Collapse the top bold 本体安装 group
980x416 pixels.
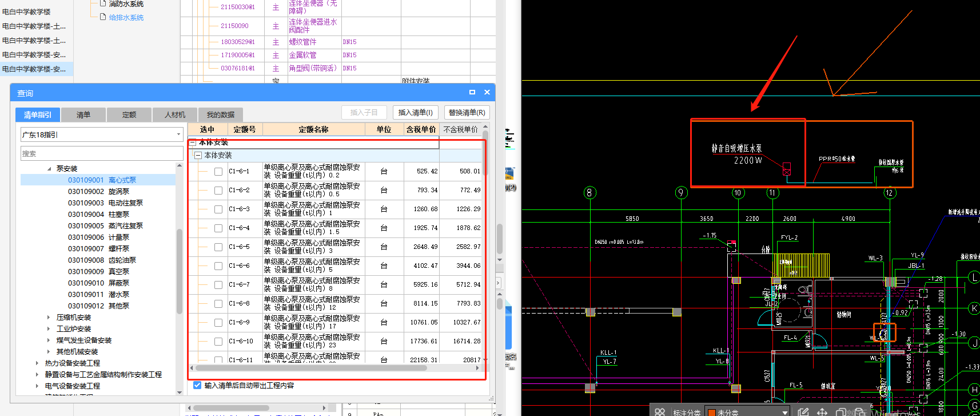[x=193, y=143]
